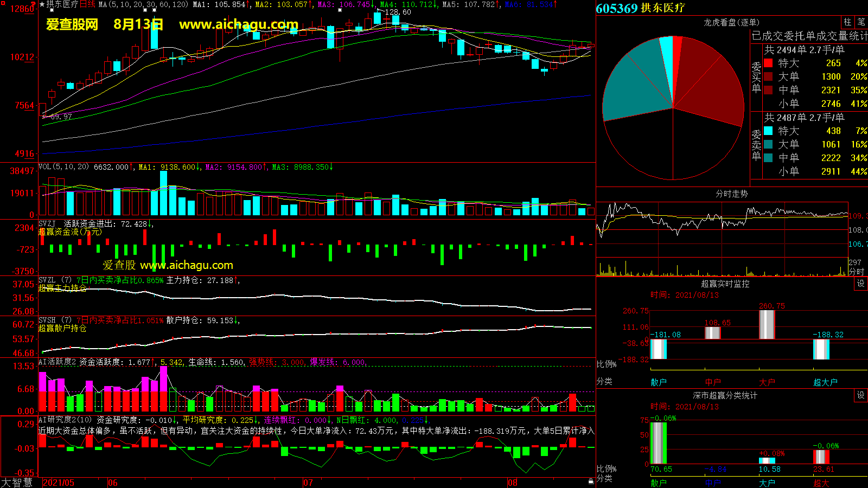
Task: Click the AI活跃度2 indicator name
Action: point(57,362)
